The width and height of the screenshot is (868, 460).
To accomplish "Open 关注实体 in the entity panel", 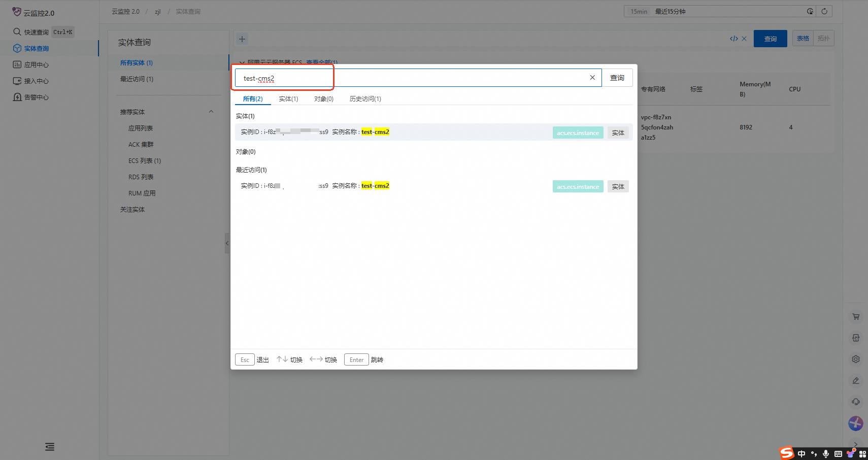I will (132, 210).
